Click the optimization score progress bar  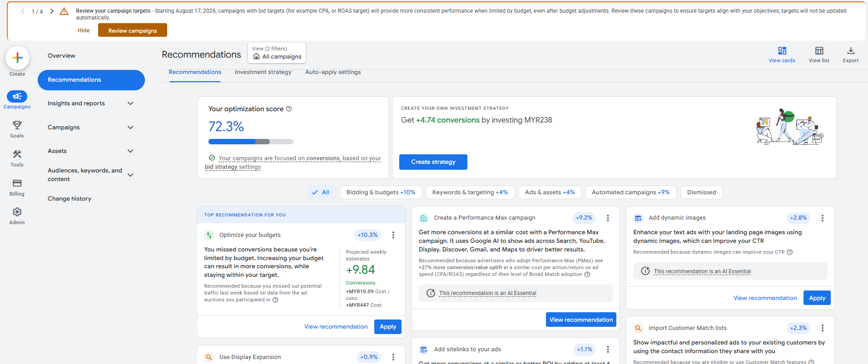251,142
